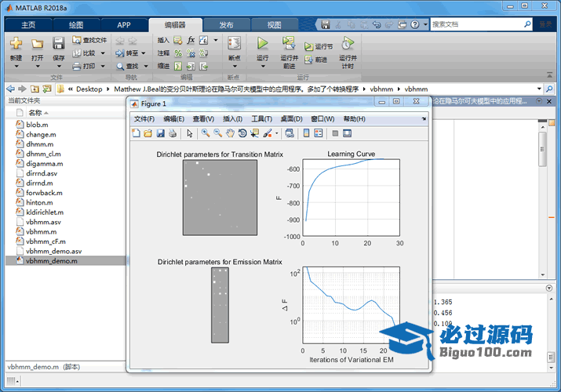Viewport: 561px width, 392px height.
Task: Toggle the Rotate 3D tool in Figure 1
Action: [x=242, y=133]
